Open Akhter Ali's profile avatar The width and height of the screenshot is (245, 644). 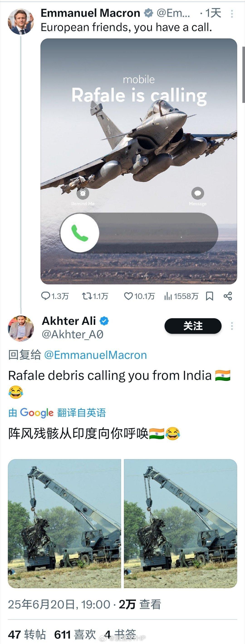point(21,328)
